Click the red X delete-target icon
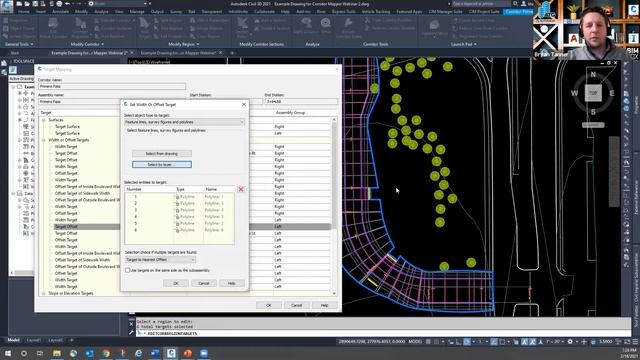This screenshot has height=360, width=640. (x=241, y=189)
